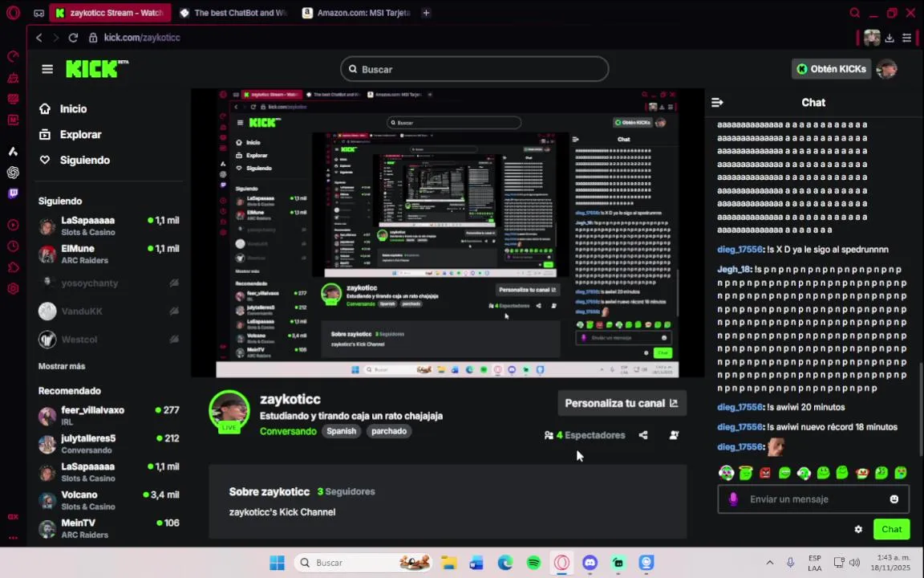Open the Opera workspaces icon beside the tabs
This screenshot has height=578, width=924.
38,12
